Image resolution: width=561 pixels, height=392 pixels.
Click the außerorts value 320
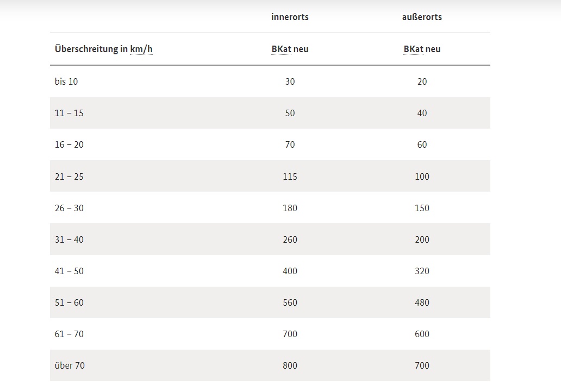click(x=422, y=271)
